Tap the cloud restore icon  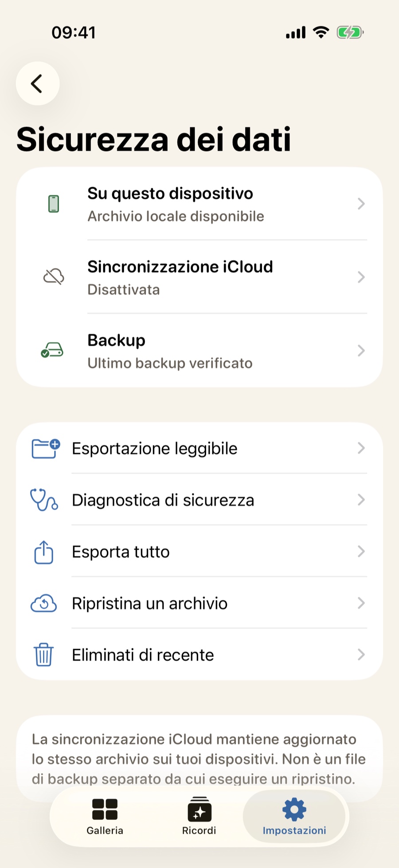[x=43, y=603]
